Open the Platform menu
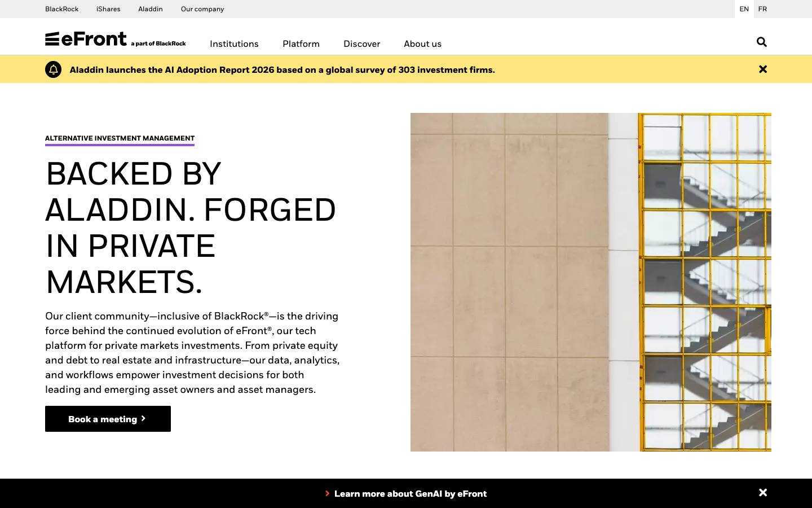The height and width of the screenshot is (508, 812). [301, 43]
